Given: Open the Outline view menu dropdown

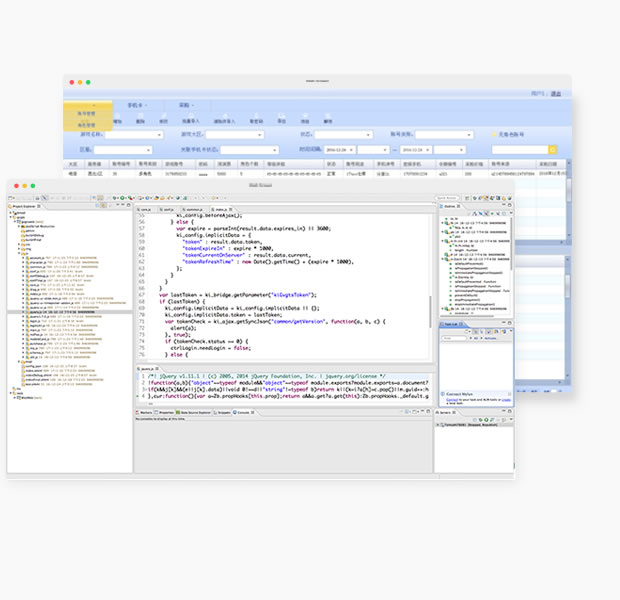Looking at the screenshot, I should coord(510,214).
